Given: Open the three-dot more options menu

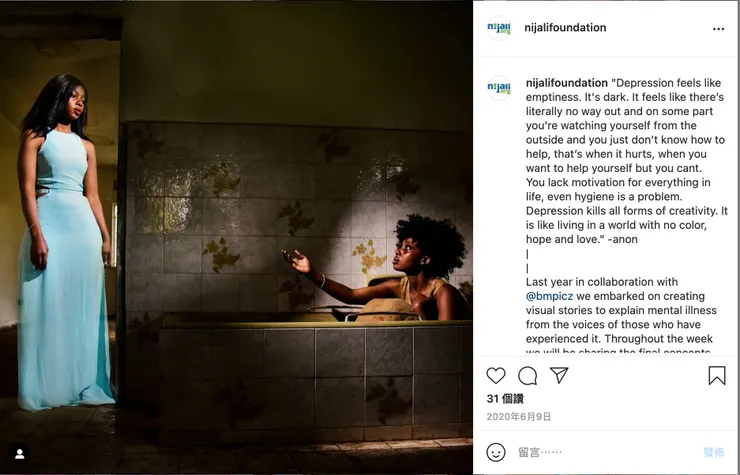Looking at the screenshot, I should pos(718,29).
